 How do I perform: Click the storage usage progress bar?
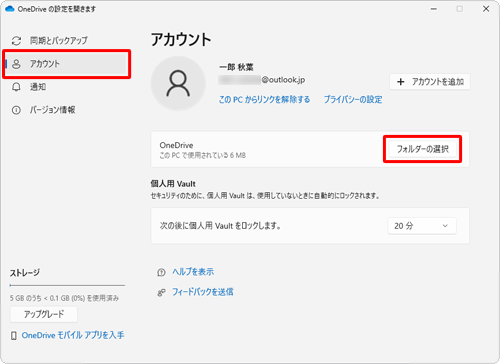coord(67,285)
